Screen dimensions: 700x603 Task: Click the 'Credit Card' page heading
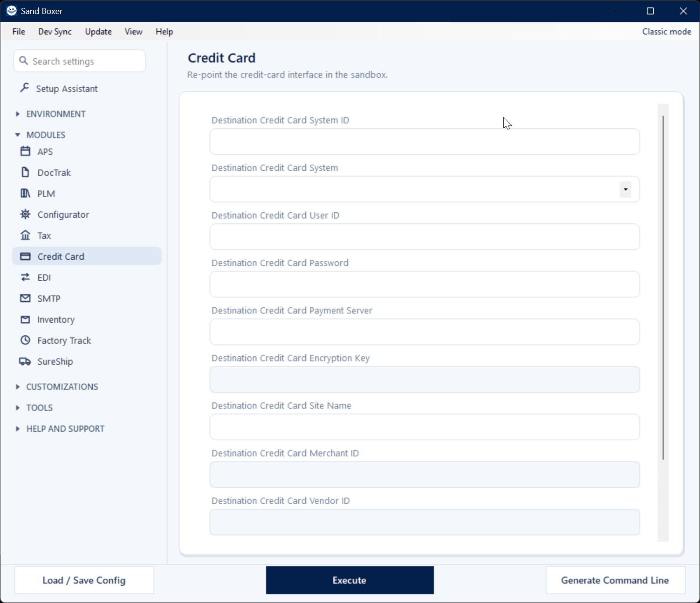tap(222, 58)
